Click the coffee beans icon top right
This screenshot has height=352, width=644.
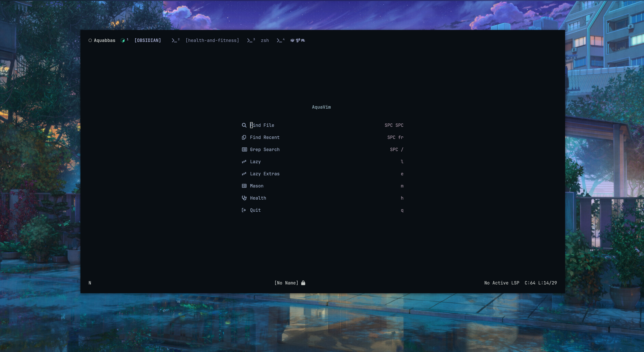point(298,40)
